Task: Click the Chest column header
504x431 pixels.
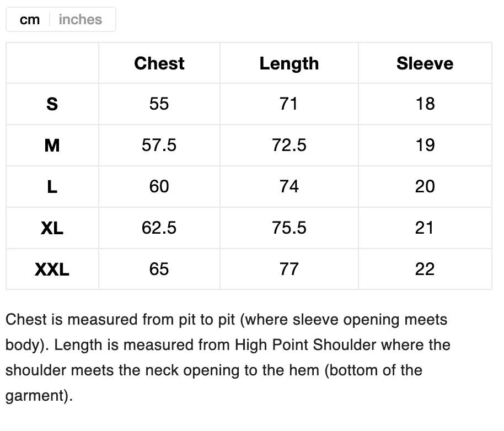Action: pos(159,63)
